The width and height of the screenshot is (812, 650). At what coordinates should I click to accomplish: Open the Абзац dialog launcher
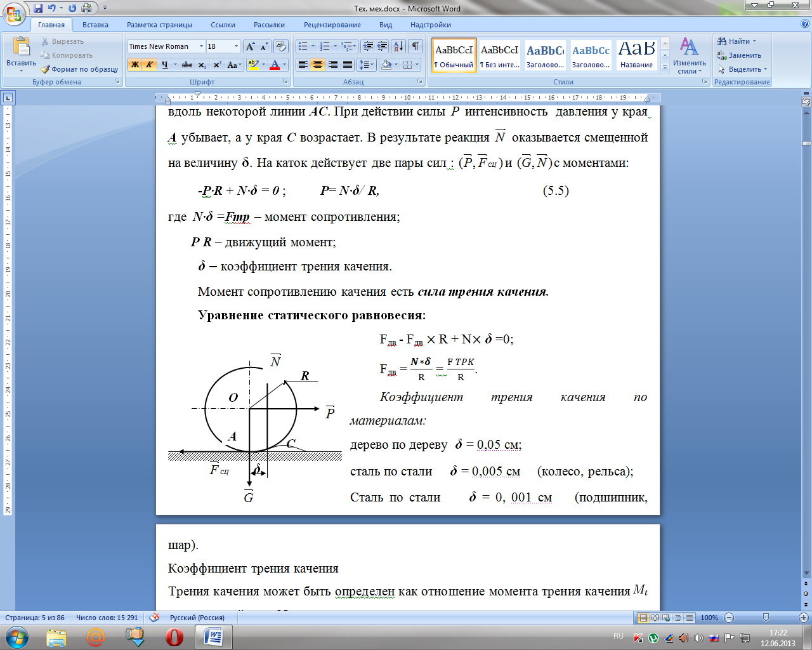(420, 82)
